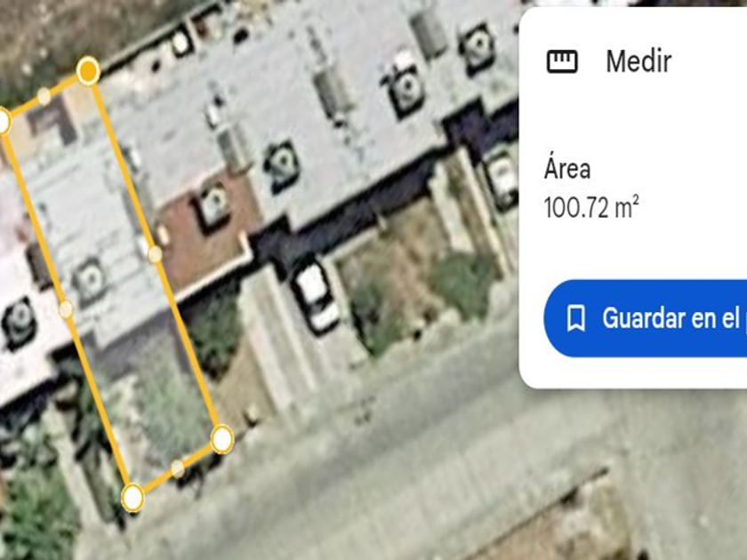
Task: Click the midpoint handle on the polygon's short top edge
Action: pos(44,96)
